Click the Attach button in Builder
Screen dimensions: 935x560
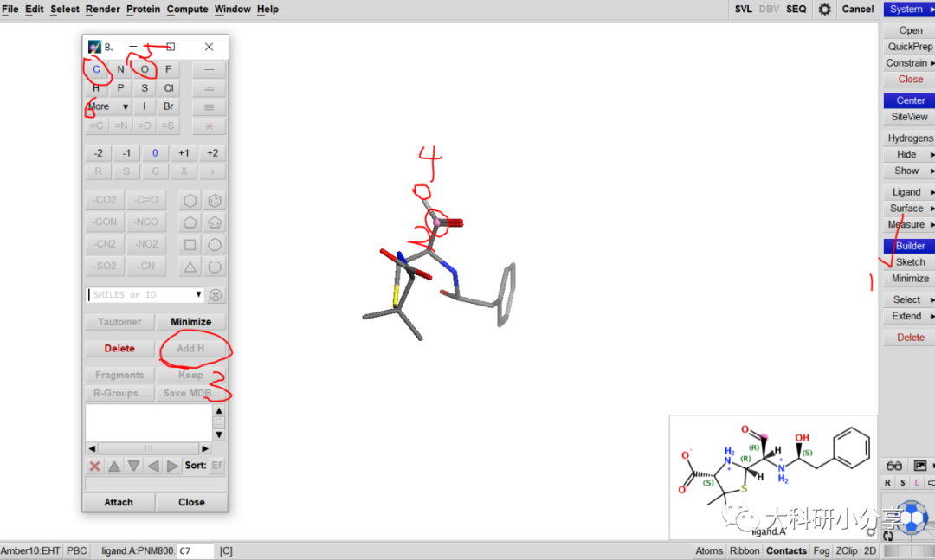click(x=119, y=502)
